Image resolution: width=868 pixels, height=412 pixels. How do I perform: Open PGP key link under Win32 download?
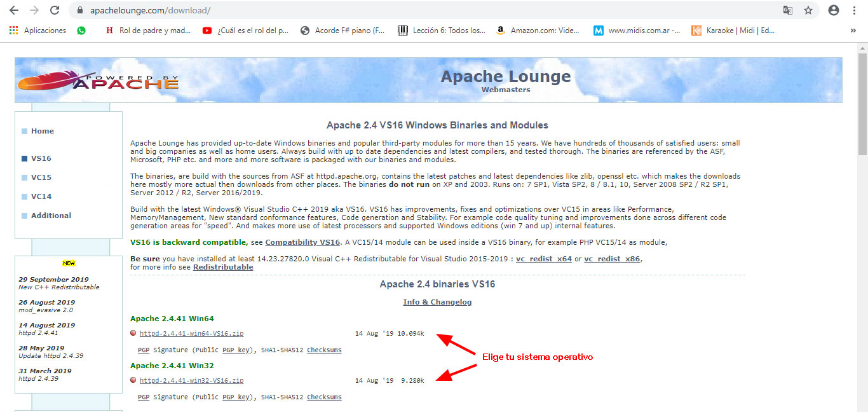point(236,397)
